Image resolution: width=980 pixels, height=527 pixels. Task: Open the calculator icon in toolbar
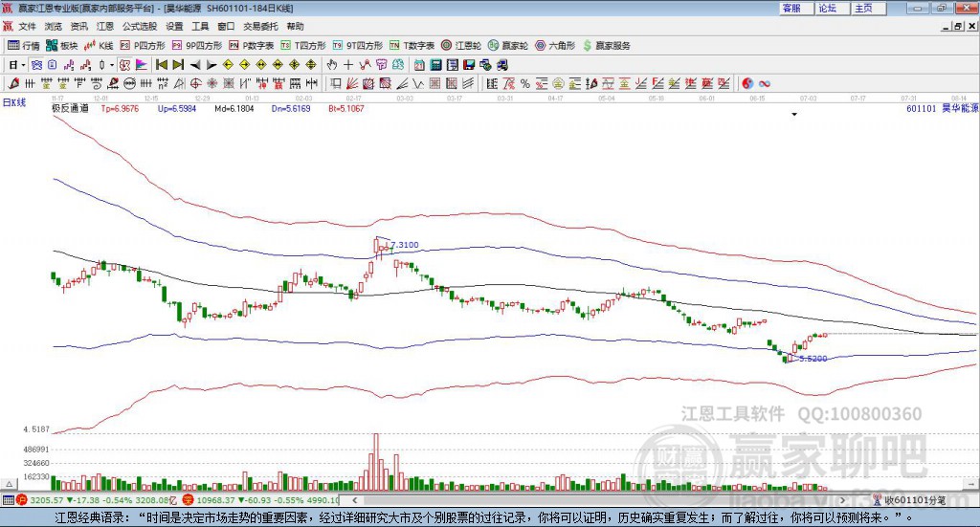click(x=435, y=65)
